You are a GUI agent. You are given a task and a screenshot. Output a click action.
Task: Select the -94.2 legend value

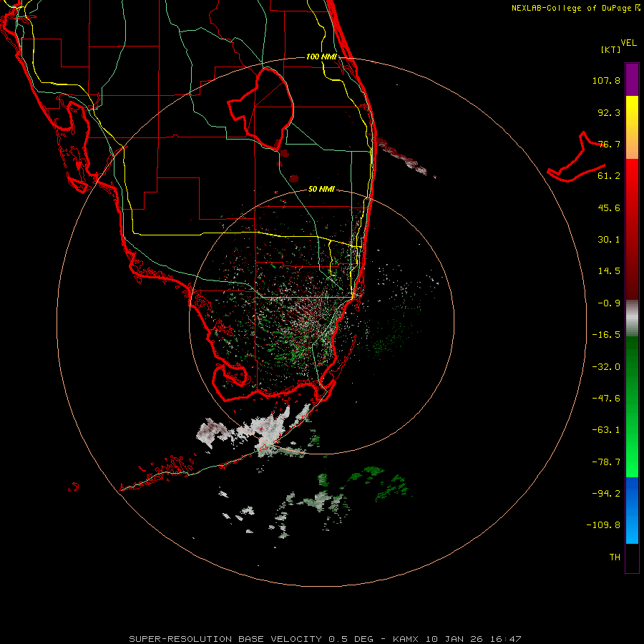606,493
